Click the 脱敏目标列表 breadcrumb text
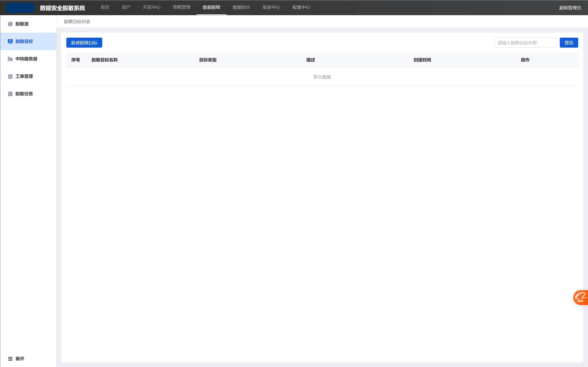 (x=77, y=22)
